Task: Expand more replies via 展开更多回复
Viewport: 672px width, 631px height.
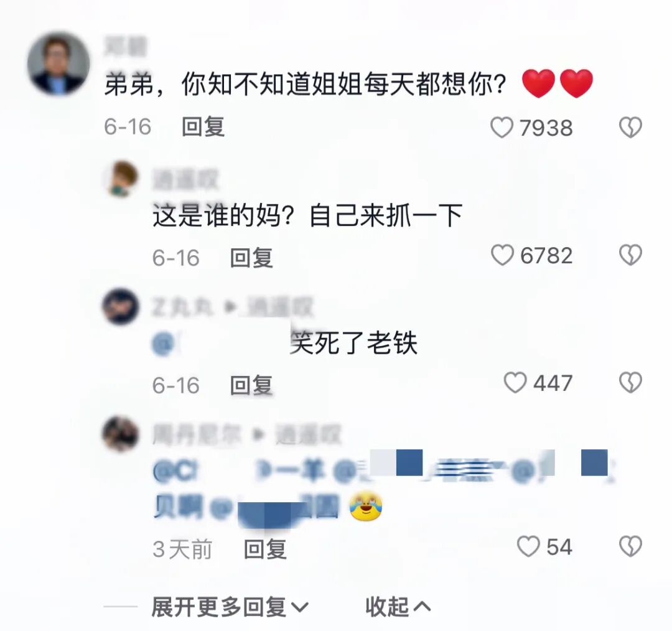Action: [x=230, y=607]
